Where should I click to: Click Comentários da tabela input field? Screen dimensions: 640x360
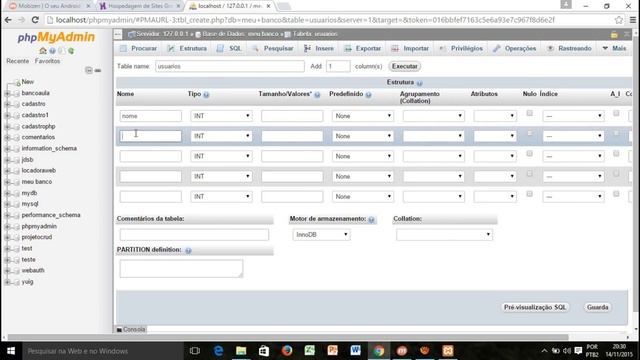point(194,235)
